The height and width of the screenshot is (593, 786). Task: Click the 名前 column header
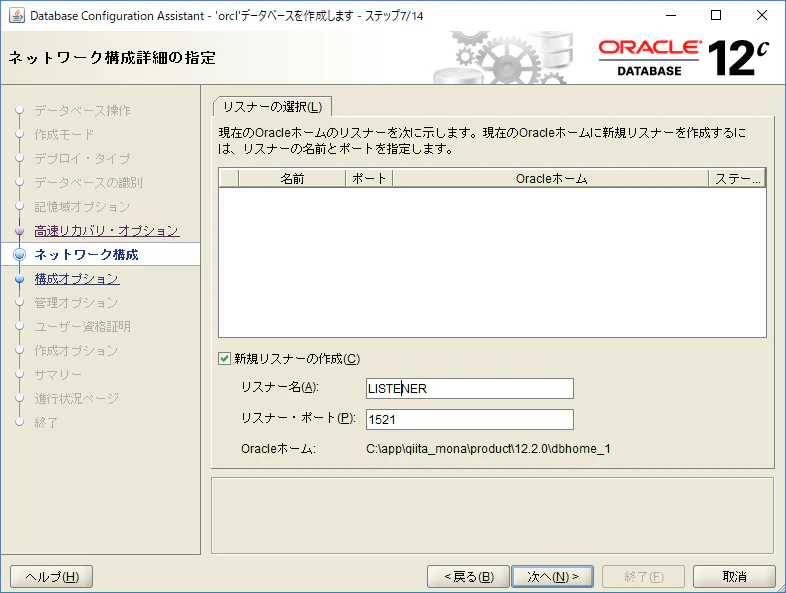pyautogui.click(x=292, y=178)
